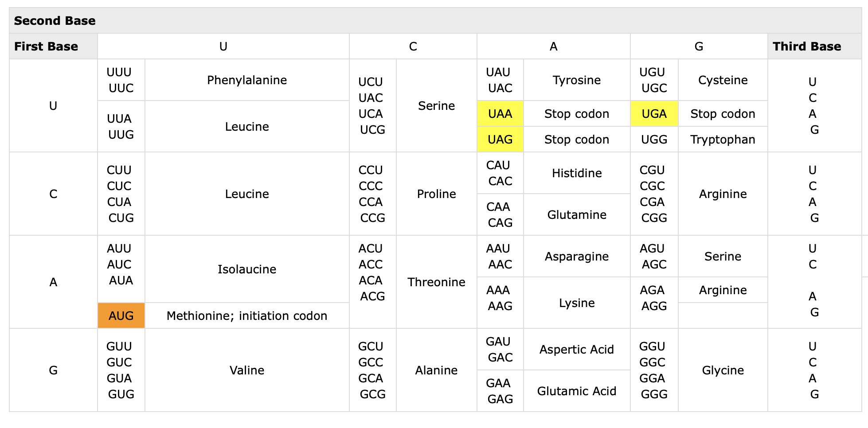This screenshot has width=868, height=428.
Task: Click the Glycine amino acid cell
Action: [x=723, y=370]
